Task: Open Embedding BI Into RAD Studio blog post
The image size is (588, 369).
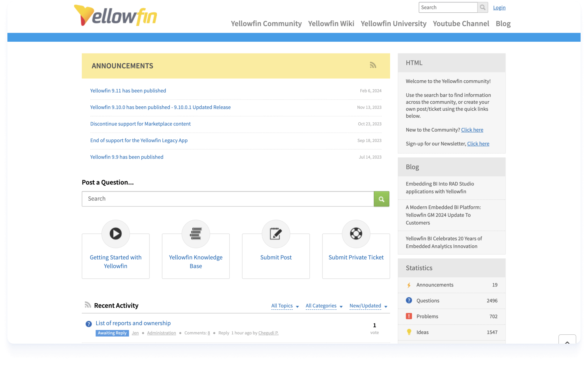Action: (x=440, y=188)
